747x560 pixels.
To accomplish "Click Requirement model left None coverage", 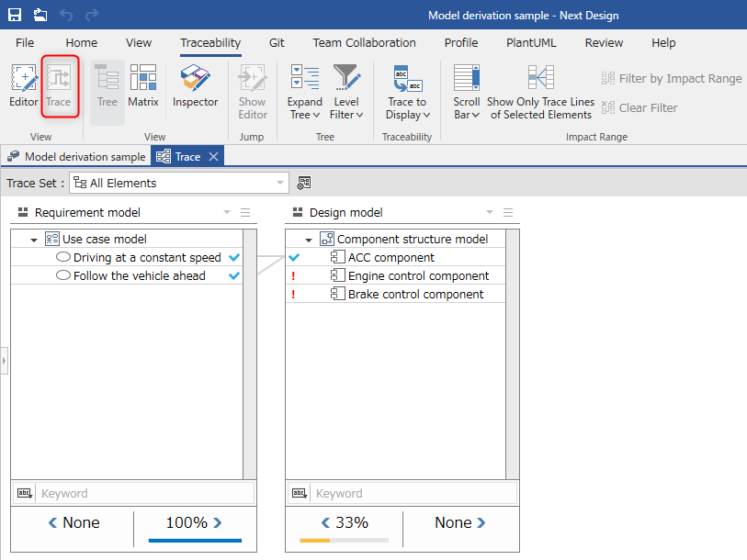I will click(74, 523).
